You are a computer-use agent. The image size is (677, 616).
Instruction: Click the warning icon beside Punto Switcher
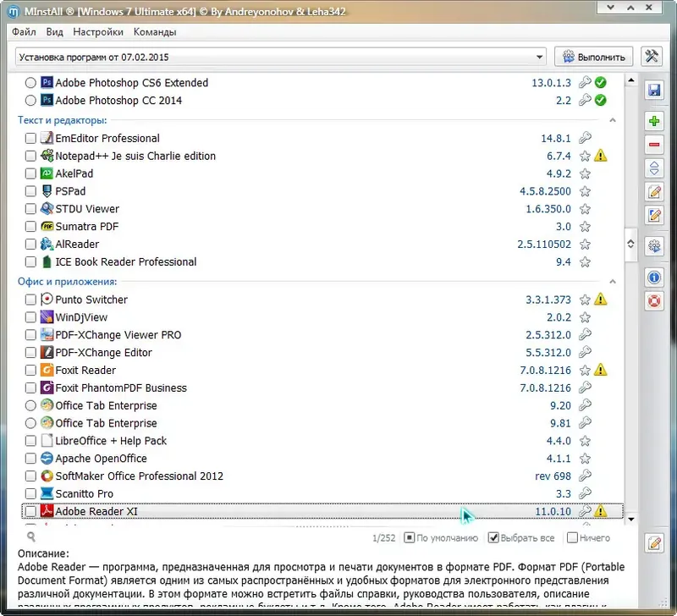600,300
